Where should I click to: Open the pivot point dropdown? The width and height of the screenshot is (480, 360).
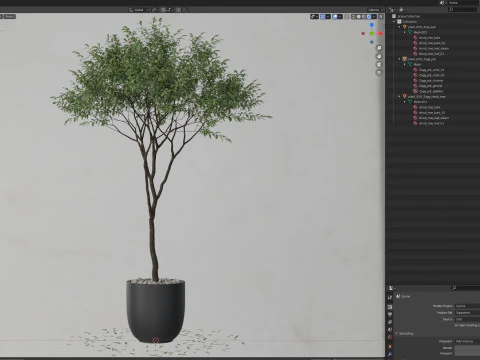point(155,10)
